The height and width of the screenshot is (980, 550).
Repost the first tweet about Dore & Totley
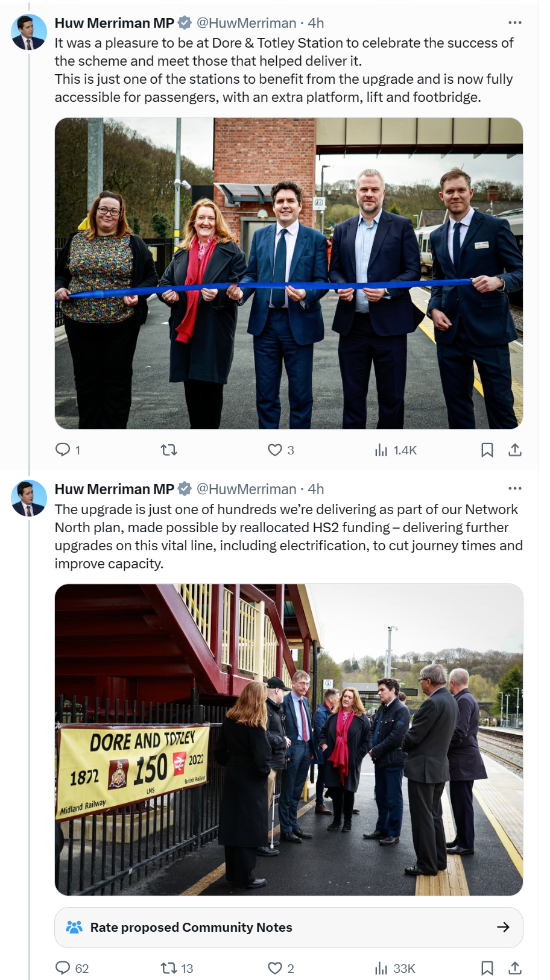pyautogui.click(x=169, y=450)
